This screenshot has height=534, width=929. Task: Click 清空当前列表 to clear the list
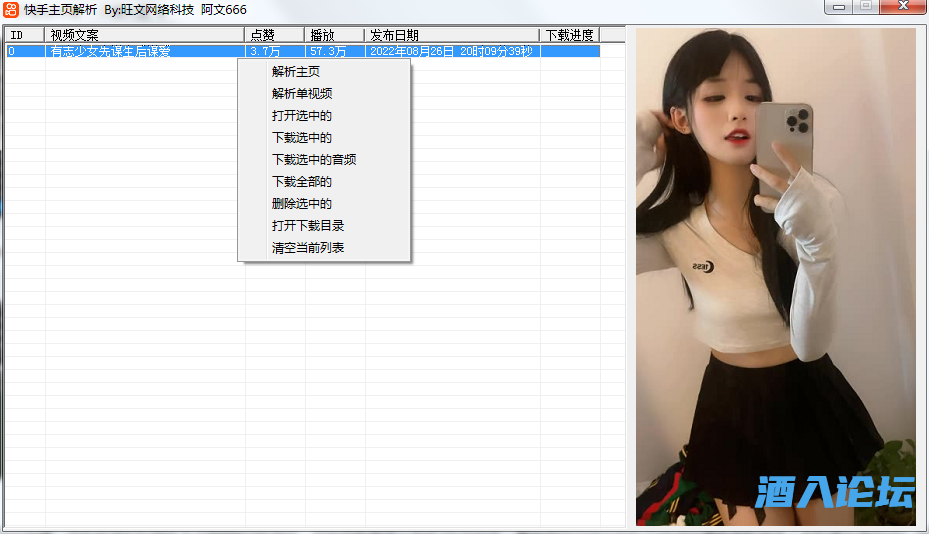pos(308,248)
